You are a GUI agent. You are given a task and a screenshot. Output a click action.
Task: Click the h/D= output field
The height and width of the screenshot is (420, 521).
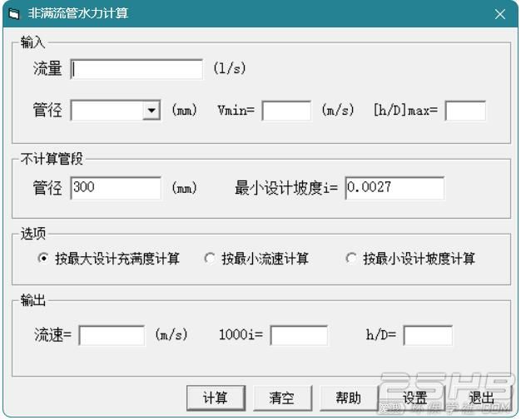point(428,335)
